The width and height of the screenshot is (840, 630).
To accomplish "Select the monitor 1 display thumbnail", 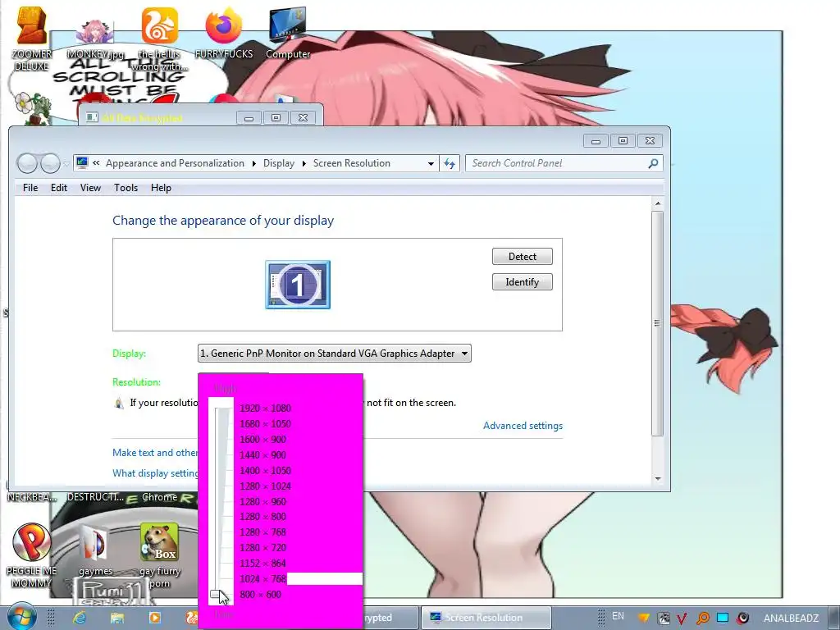I will pyautogui.click(x=298, y=285).
